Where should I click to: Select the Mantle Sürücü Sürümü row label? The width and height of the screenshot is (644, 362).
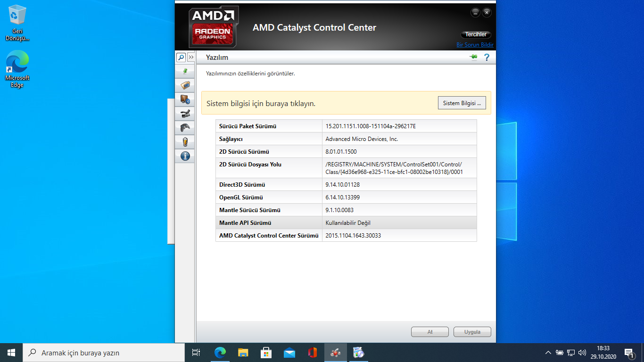tap(250, 210)
